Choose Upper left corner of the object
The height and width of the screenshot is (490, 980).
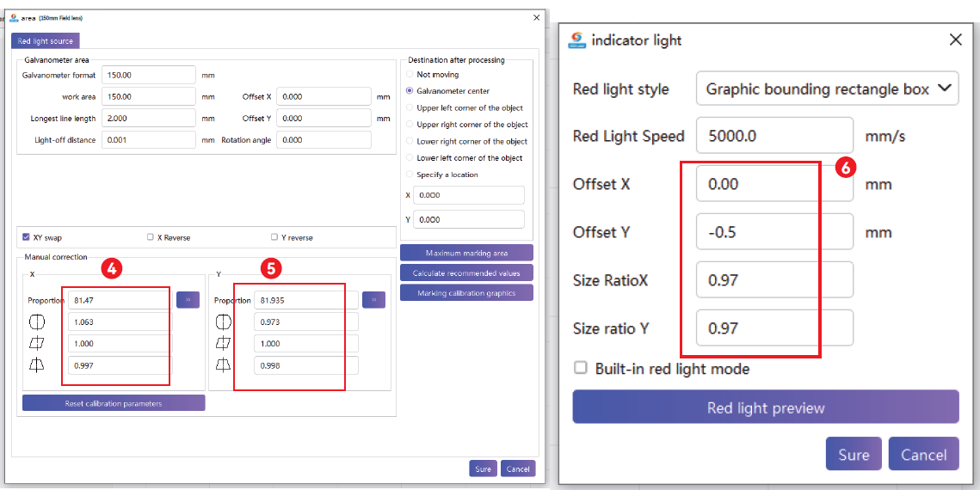(x=410, y=108)
